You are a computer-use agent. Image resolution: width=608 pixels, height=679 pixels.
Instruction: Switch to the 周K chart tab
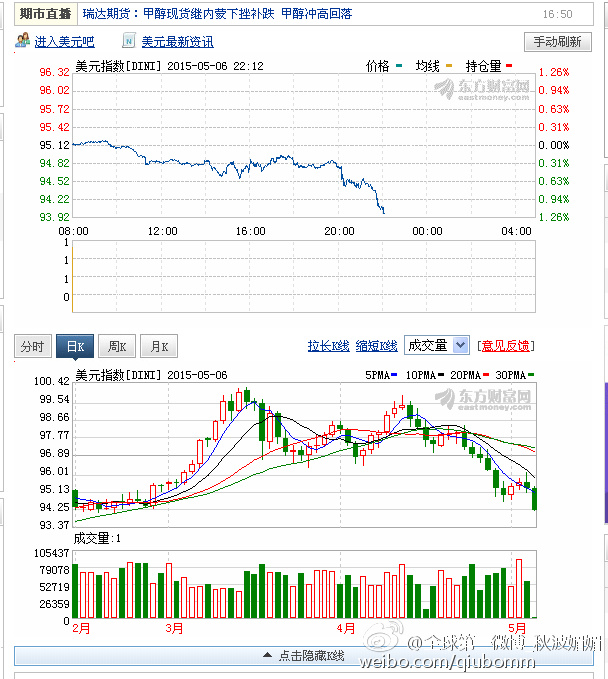[x=116, y=346]
